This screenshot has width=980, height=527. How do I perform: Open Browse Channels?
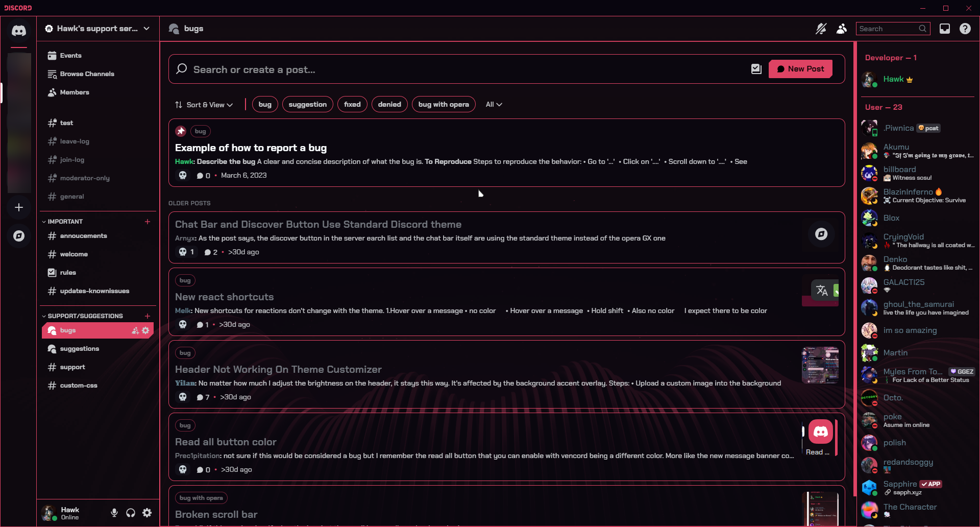click(x=98, y=74)
